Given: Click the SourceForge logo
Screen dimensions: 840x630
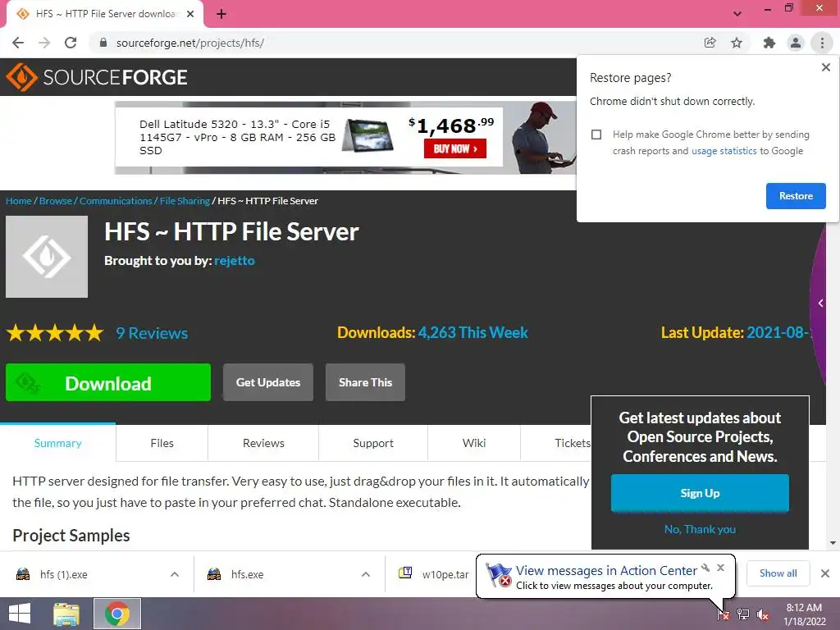Looking at the screenshot, I should [97, 77].
